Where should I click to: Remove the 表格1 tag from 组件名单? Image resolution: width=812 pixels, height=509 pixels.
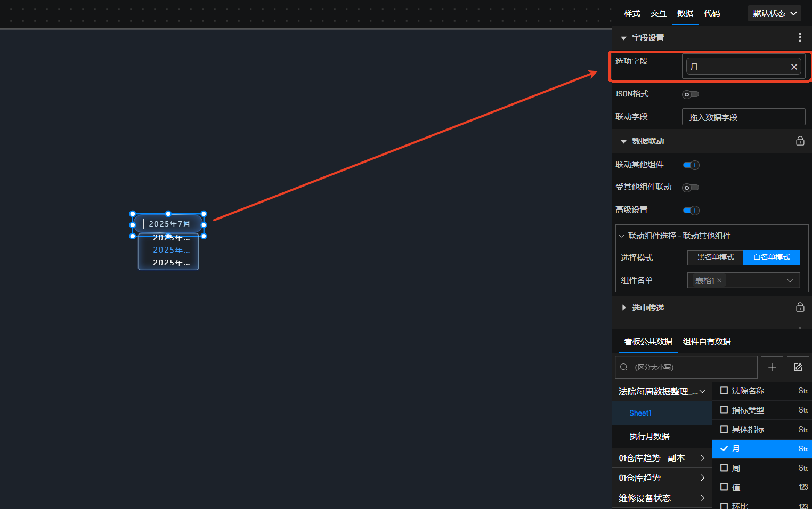[x=719, y=280]
